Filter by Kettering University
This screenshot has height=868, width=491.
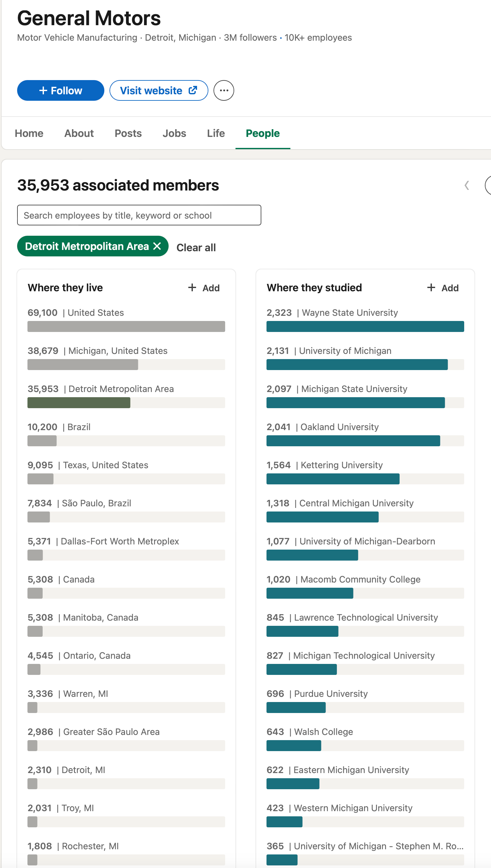[365, 472]
